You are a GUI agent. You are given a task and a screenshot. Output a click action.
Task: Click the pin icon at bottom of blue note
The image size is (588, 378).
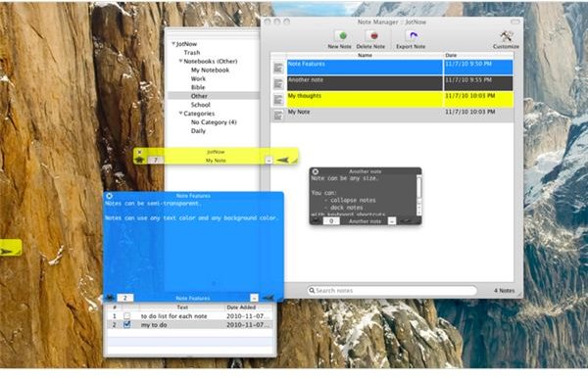click(110, 298)
